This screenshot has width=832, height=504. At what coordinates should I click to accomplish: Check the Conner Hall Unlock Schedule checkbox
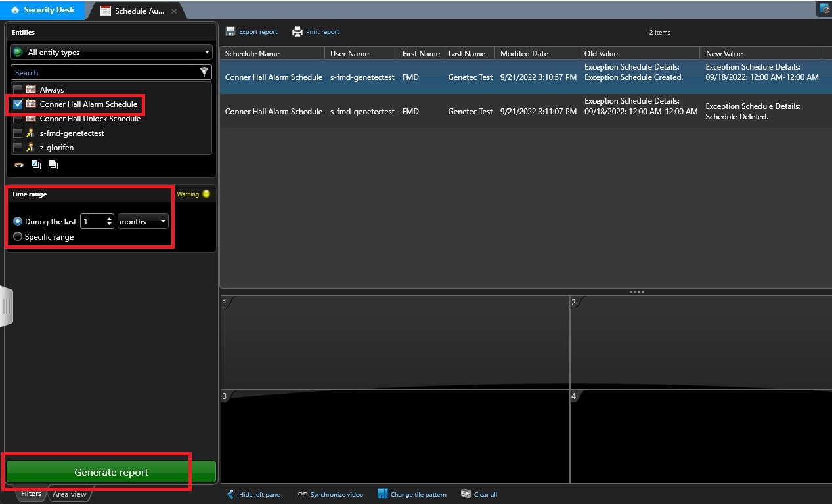click(x=18, y=119)
